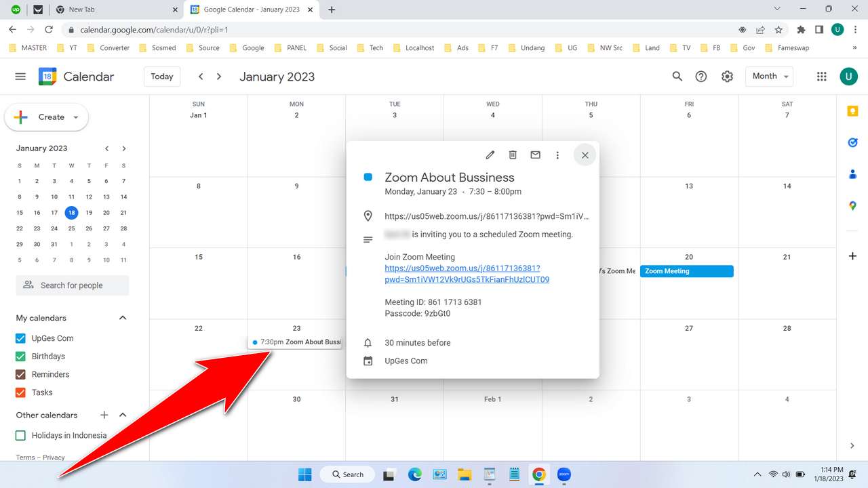The height and width of the screenshot is (488, 868).
Task: Click Search for people field
Action: 73,285
